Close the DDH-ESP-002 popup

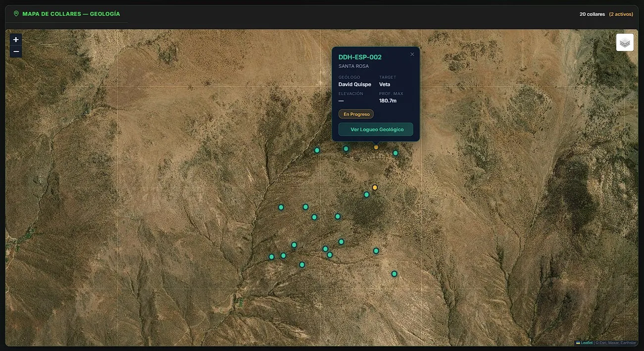pos(412,54)
